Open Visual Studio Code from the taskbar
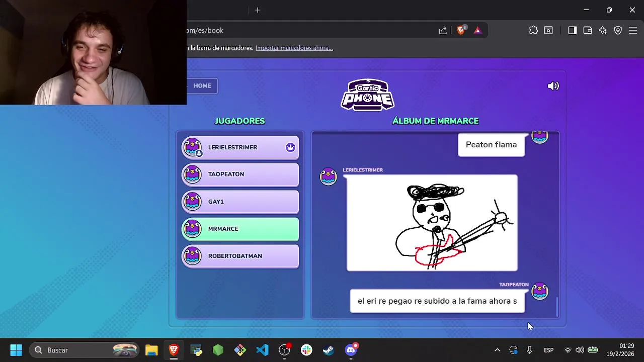Screen dimensions: 644x362 tap(262, 350)
